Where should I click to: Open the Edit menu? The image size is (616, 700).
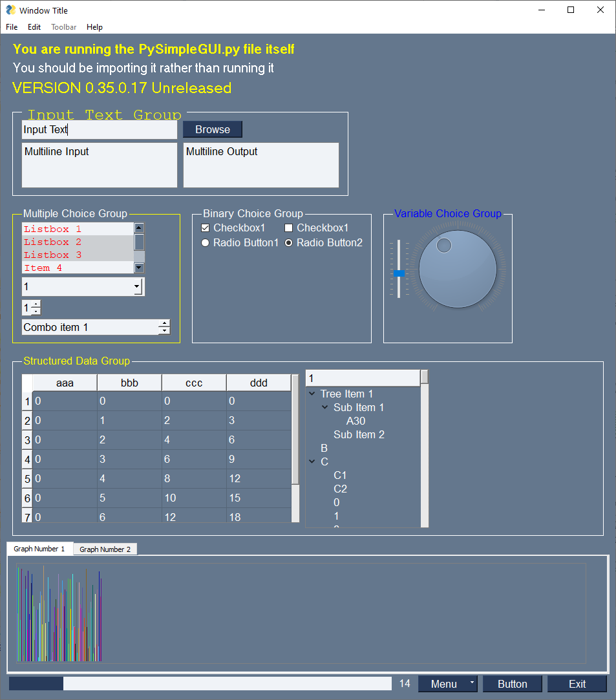coord(34,27)
